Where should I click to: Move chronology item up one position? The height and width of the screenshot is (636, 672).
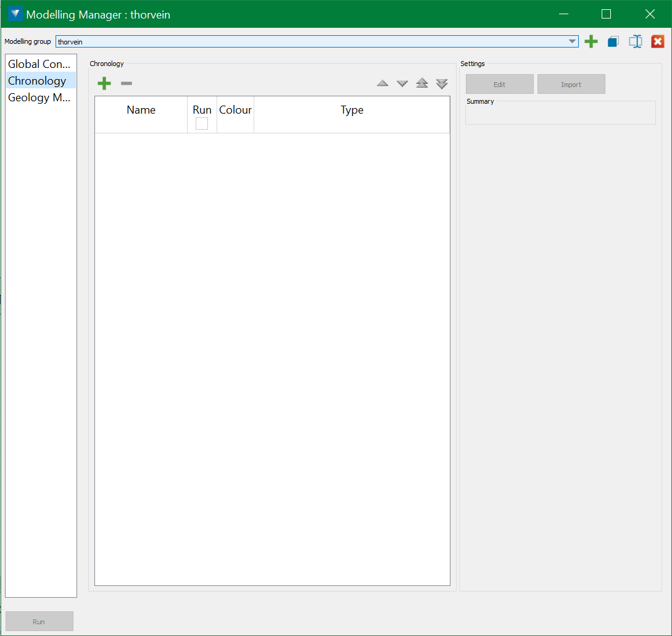point(383,83)
